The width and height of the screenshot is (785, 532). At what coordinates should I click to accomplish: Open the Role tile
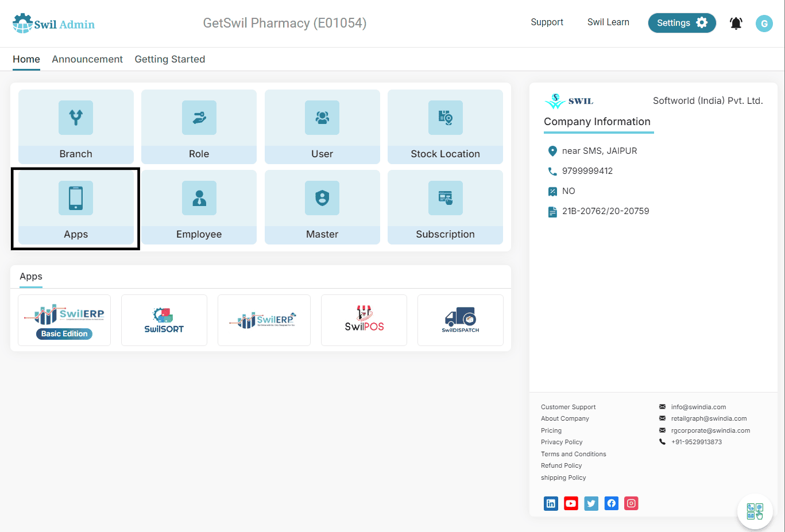click(199, 126)
